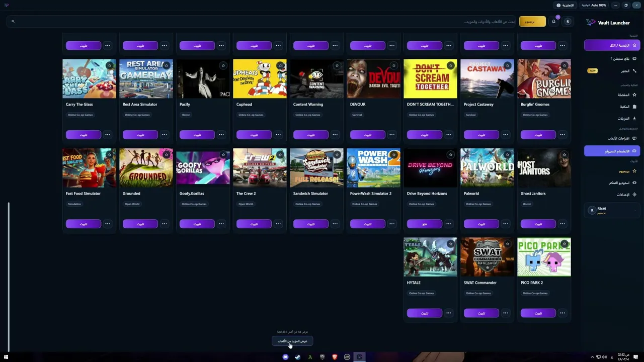Open the Premium (بريميوم) star item in the sidebar
This screenshot has width=644, height=362.
612,171
